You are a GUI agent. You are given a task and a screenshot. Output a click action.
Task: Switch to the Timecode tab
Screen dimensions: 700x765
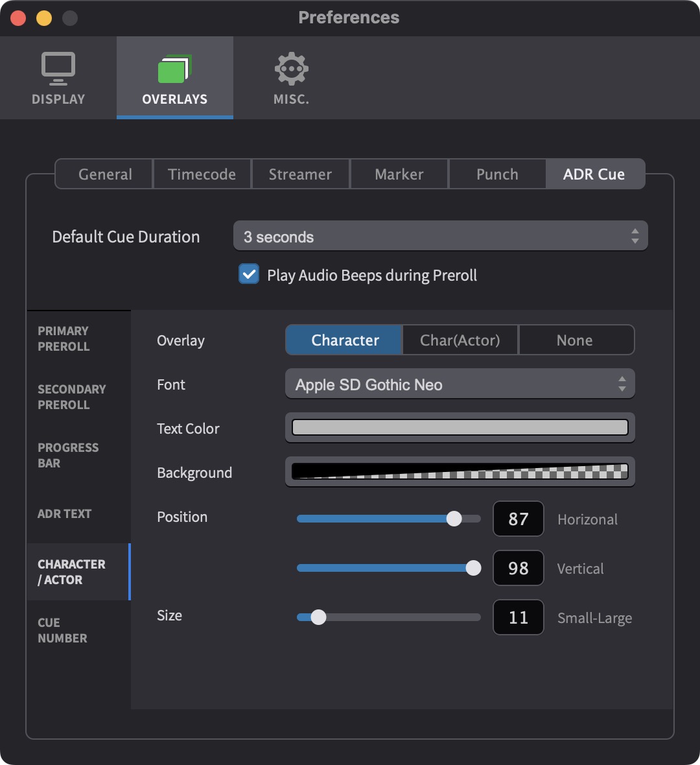click(202, 174)
